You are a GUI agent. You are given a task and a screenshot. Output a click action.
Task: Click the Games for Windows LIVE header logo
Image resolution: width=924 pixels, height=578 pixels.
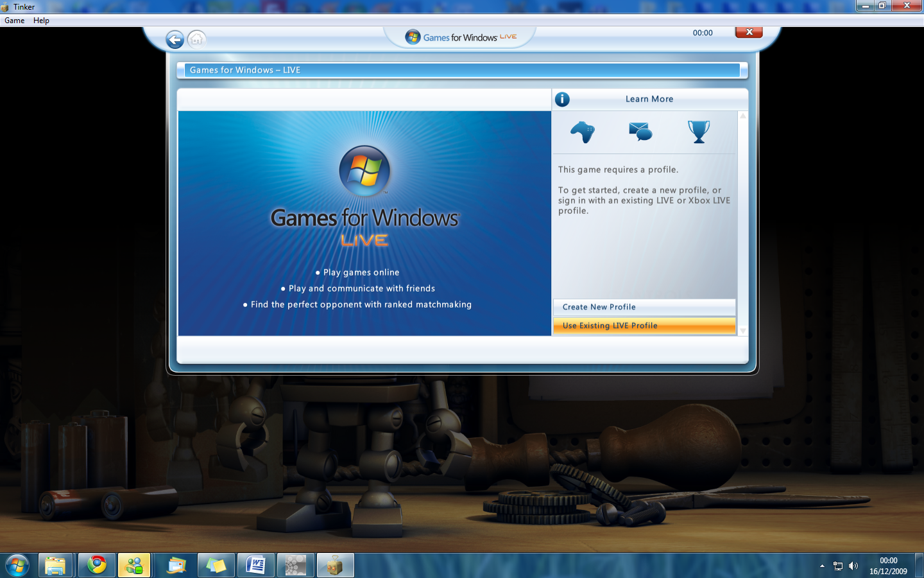[461, 37]
